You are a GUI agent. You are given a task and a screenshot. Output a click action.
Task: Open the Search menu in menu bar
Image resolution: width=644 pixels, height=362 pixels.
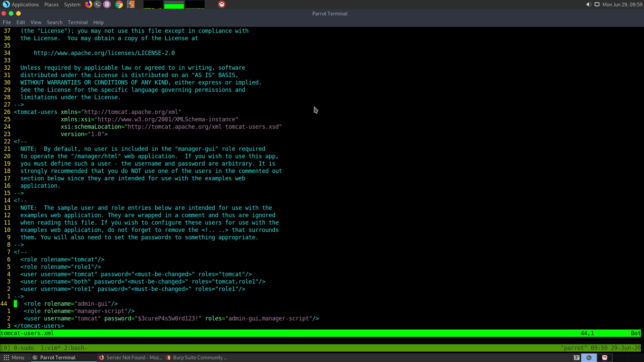pos(55,22)
